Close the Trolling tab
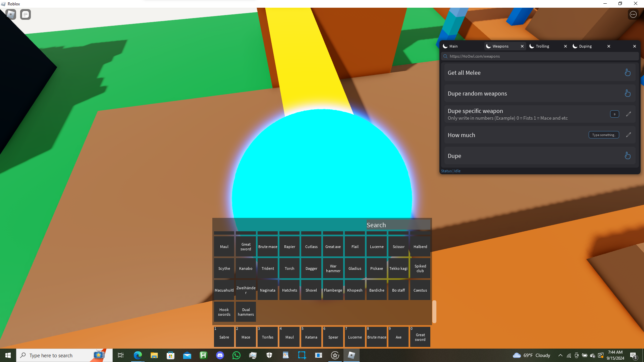 (566, 46)
